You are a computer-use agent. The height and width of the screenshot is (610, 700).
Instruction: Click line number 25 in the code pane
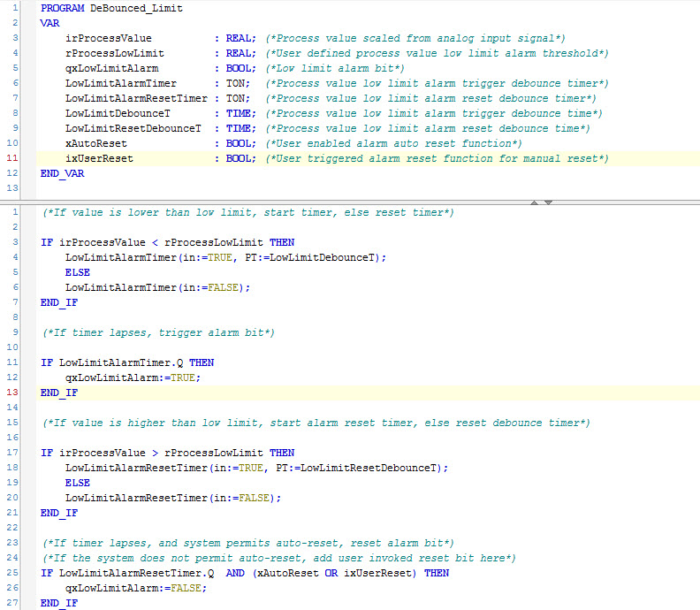(x=12, y=573)
